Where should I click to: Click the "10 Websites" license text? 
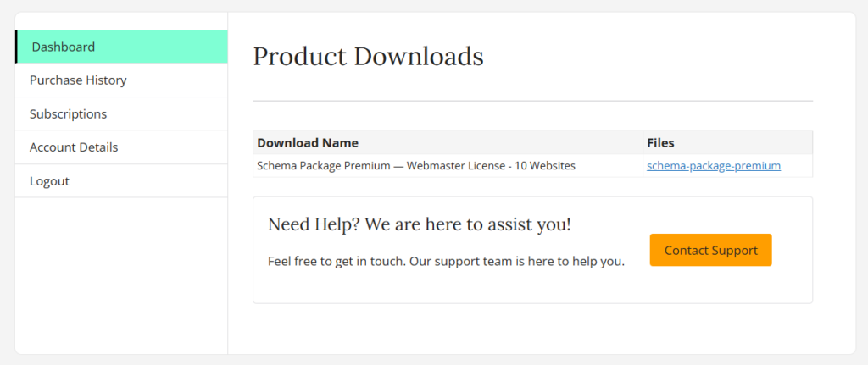point(545,166)
